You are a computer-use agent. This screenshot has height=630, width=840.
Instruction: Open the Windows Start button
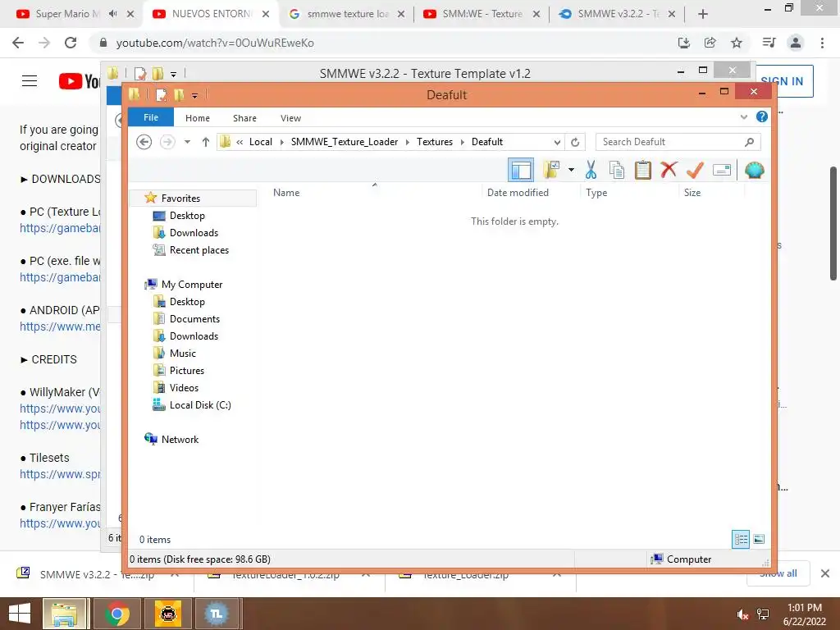(20, 614)
